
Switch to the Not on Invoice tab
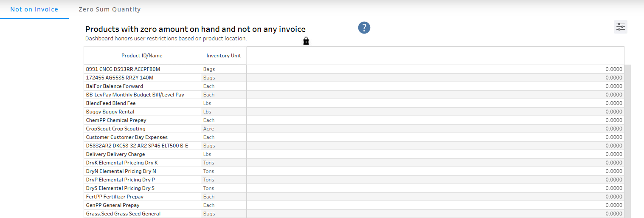pyautogui.click(x=34, y=9)
